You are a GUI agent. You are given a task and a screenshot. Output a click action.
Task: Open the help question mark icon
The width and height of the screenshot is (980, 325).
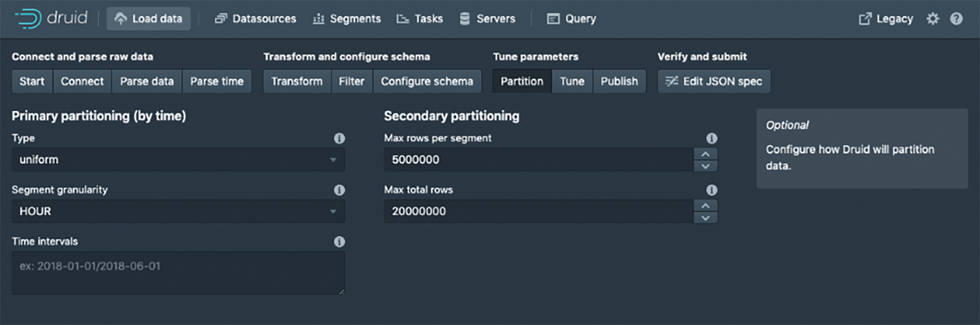click(956, 18)
